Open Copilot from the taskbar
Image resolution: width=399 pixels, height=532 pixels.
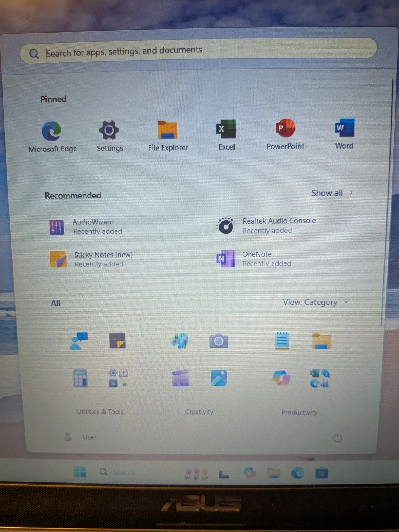pos(250,473)
